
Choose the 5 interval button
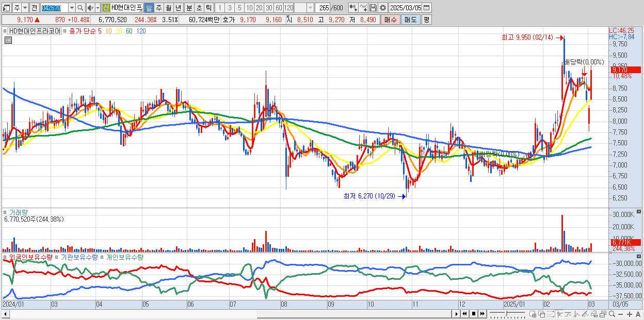(239, 8)
